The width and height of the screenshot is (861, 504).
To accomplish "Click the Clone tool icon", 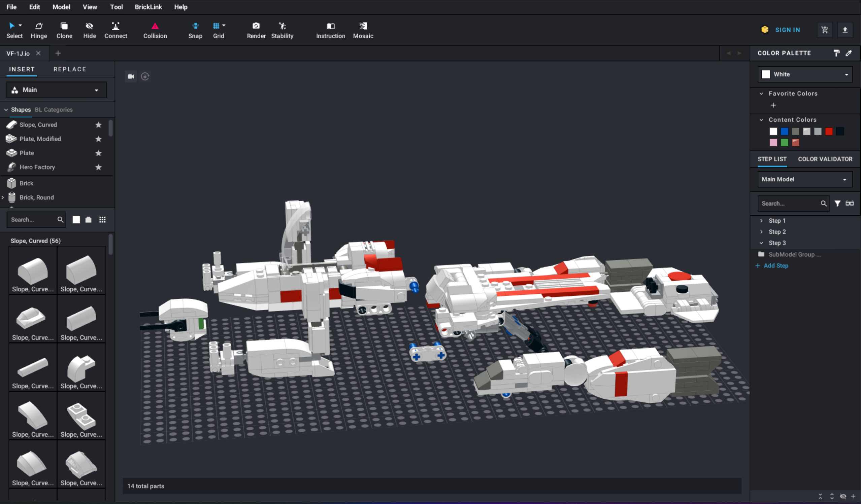I will (64, 26).
